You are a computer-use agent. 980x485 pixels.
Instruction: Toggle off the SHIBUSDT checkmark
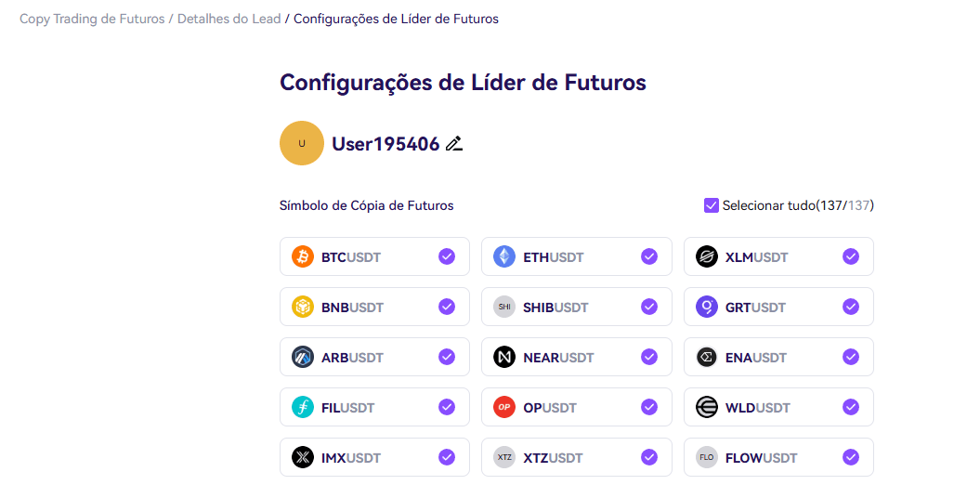tap(648, 307)
